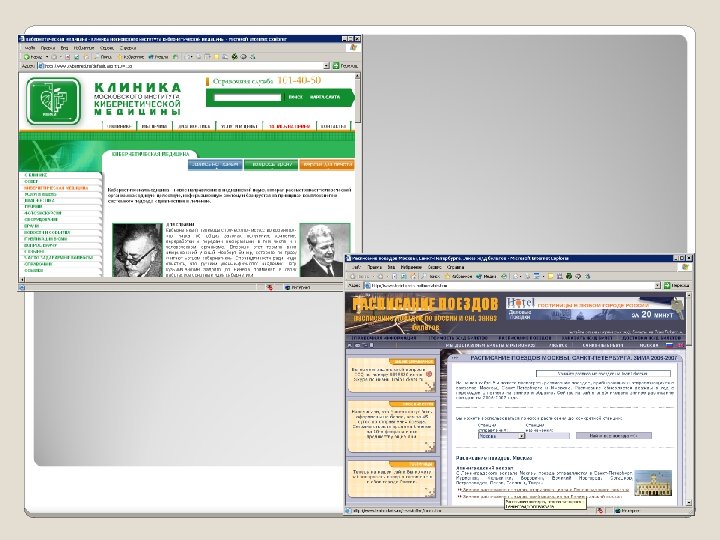Open Избранное menu in train browser
This screenshot has width=720, height=540.
[411, 267]
